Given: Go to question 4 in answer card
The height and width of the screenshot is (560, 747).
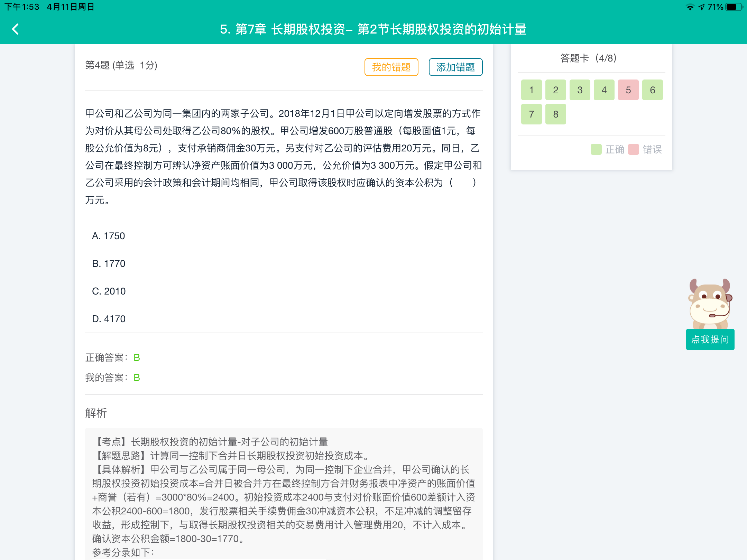Looking at the screenshot, I should point(604,90).
